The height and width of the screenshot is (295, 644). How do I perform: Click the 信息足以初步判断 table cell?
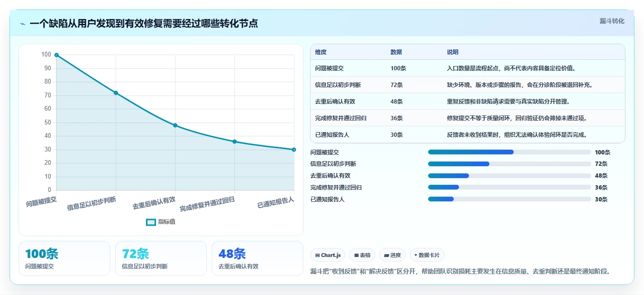[x=338, y=85]
